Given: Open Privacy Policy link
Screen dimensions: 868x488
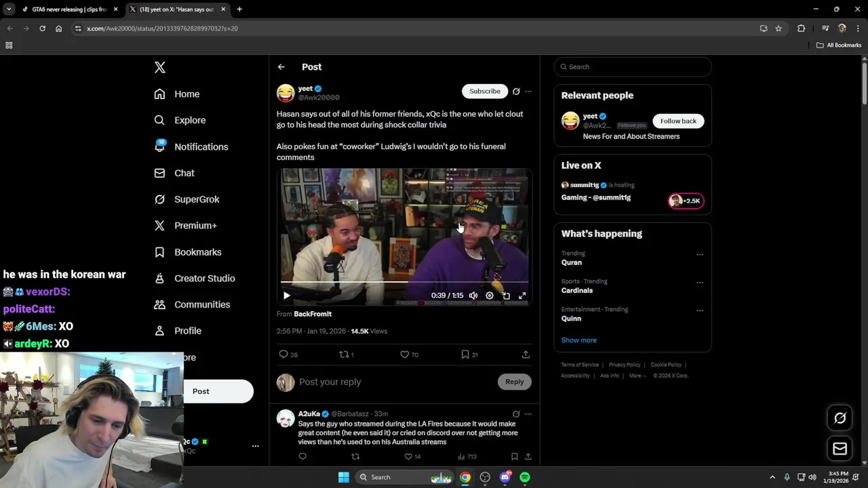Looking at the screenshot, I should (625, 365).
